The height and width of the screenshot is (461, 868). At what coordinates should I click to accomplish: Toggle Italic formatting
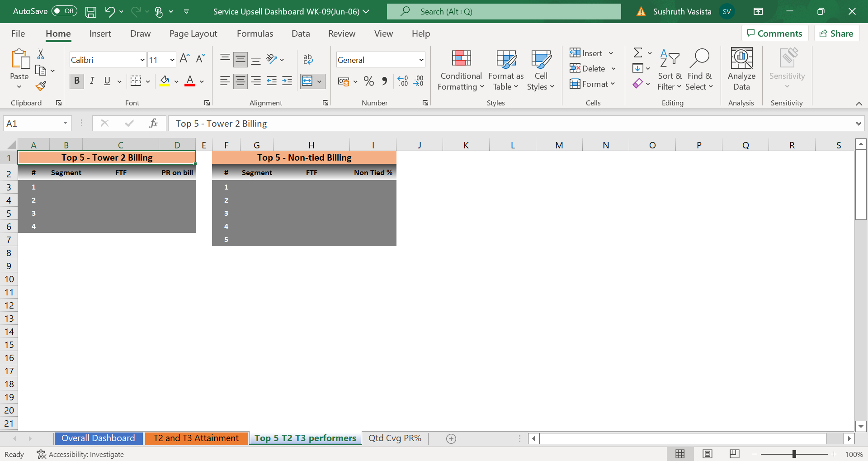tap(92, 81)
